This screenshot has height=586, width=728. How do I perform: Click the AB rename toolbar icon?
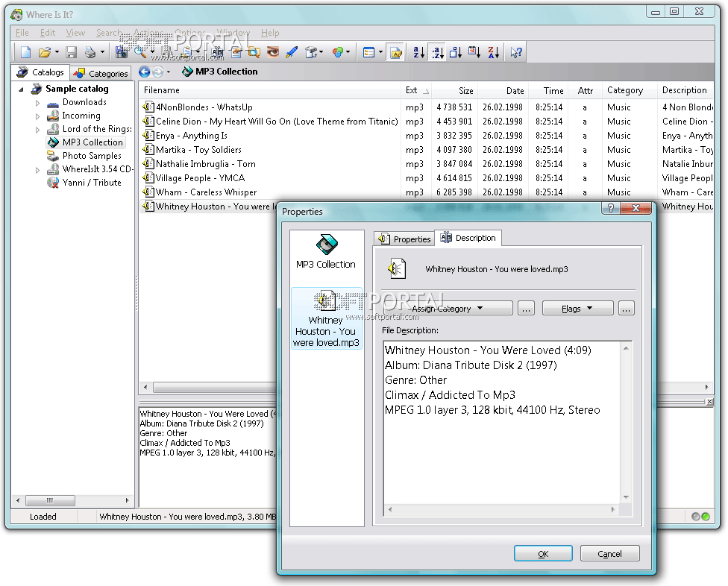tap(217, 52)
